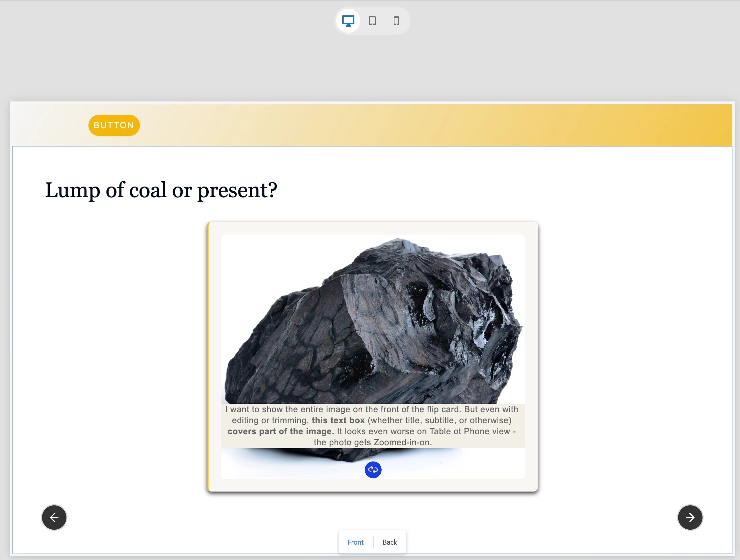
Task: Click caption's last line 'the photo gets Zoomed-in-on.'
Action: [373, 442]
